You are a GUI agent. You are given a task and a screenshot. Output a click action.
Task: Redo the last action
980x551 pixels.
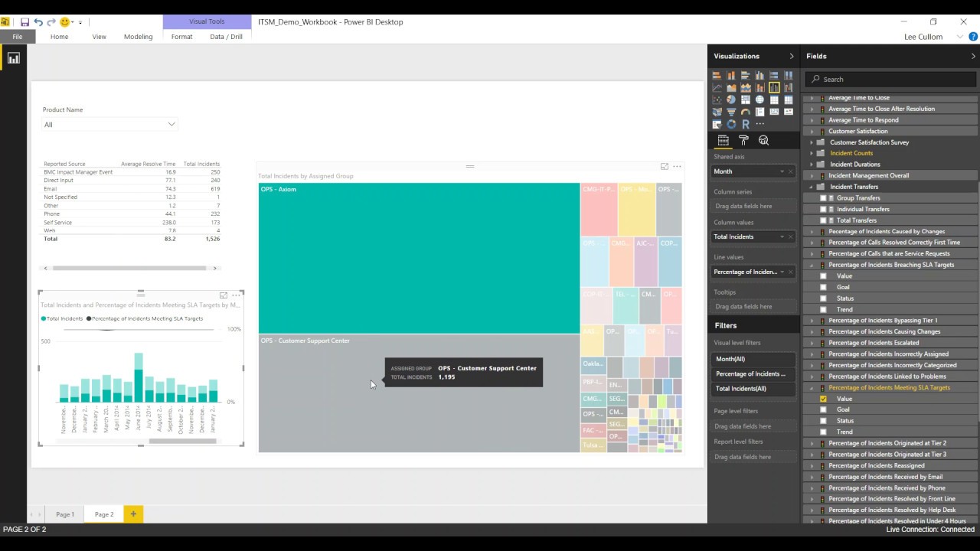tap(51, 22)
